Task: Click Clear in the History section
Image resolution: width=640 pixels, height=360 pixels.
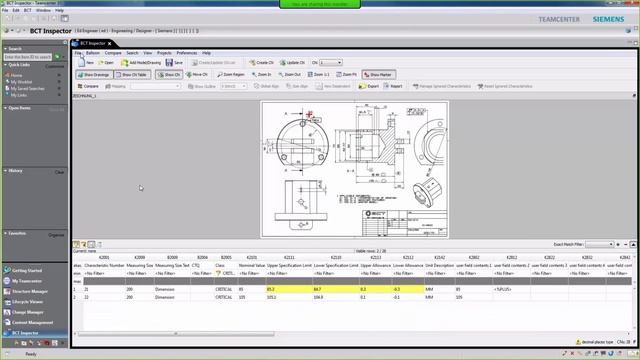Action: pyautogui.click(x=59, y=172)
